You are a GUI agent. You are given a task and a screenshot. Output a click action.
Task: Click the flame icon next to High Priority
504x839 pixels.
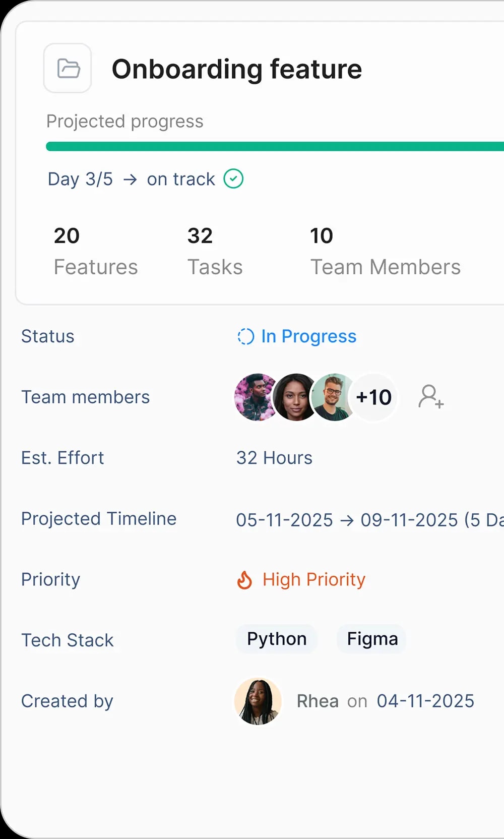click(x=244, y=580)
